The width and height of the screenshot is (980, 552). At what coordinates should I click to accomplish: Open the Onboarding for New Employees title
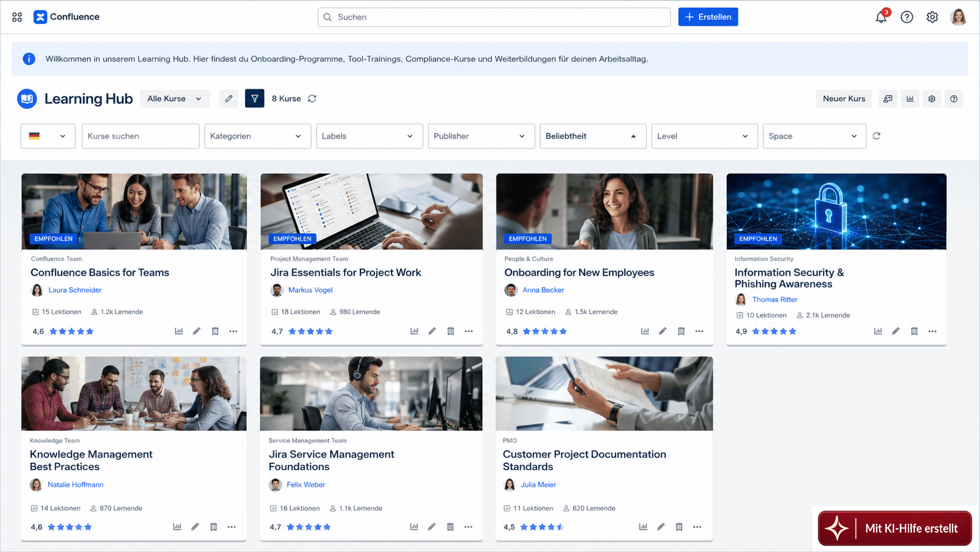579,273
